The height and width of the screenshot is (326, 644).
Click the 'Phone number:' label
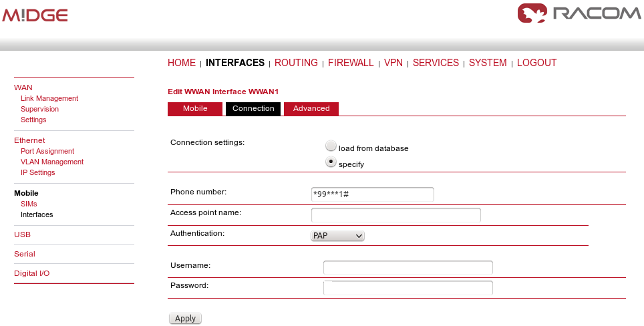198,192
